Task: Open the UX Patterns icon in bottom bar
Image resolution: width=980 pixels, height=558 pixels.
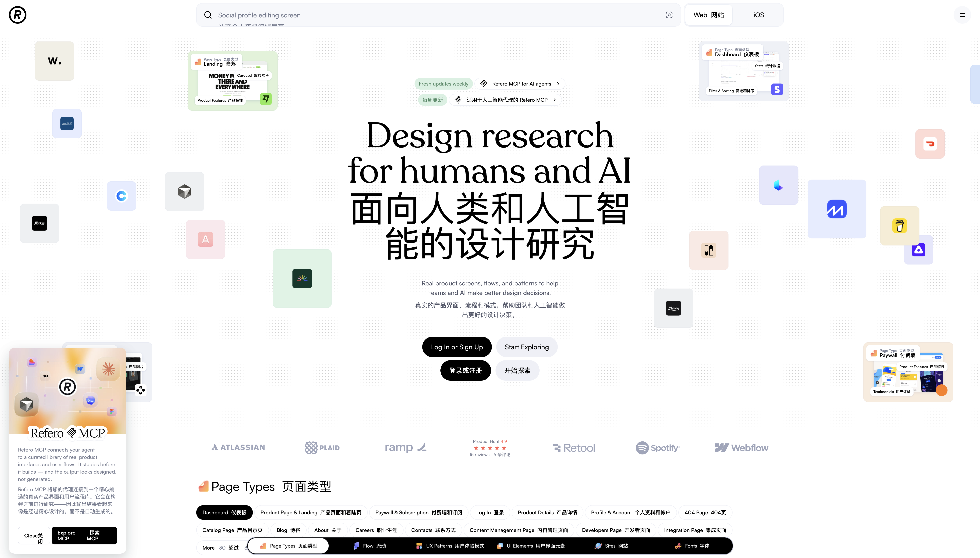Action: click(x=419, y=546)
